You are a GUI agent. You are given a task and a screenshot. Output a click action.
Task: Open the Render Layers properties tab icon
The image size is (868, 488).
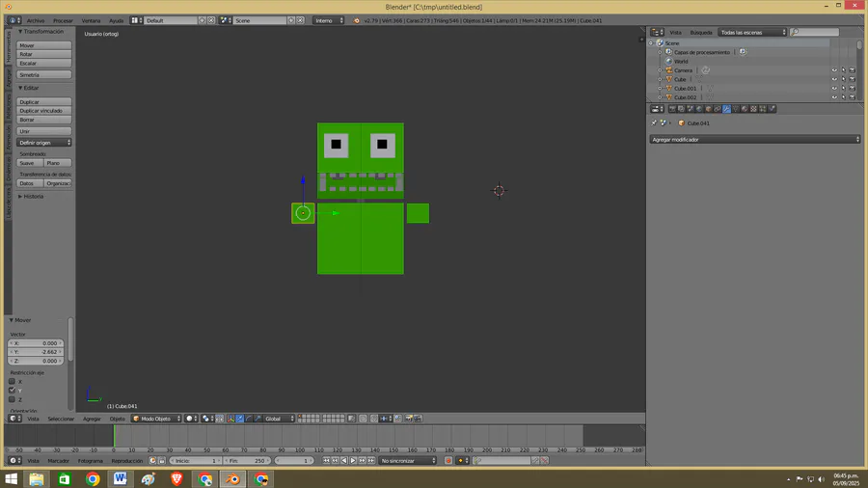pos(682,109)
